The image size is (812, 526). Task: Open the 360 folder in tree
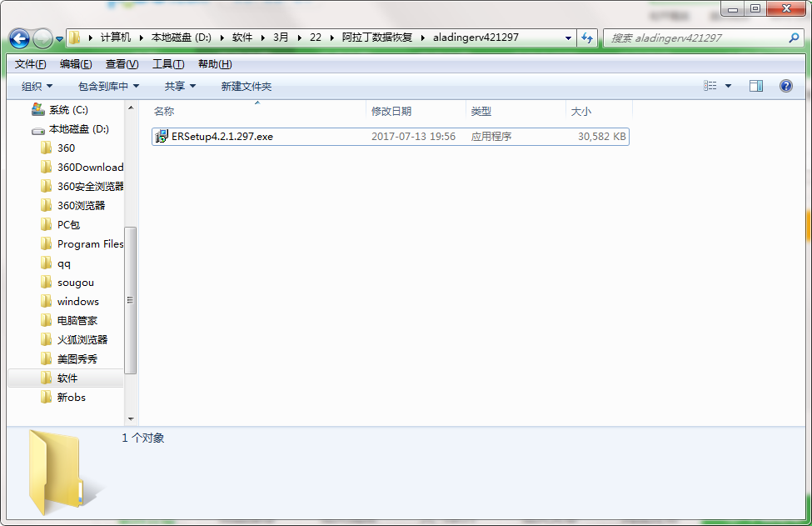point(66,148)
